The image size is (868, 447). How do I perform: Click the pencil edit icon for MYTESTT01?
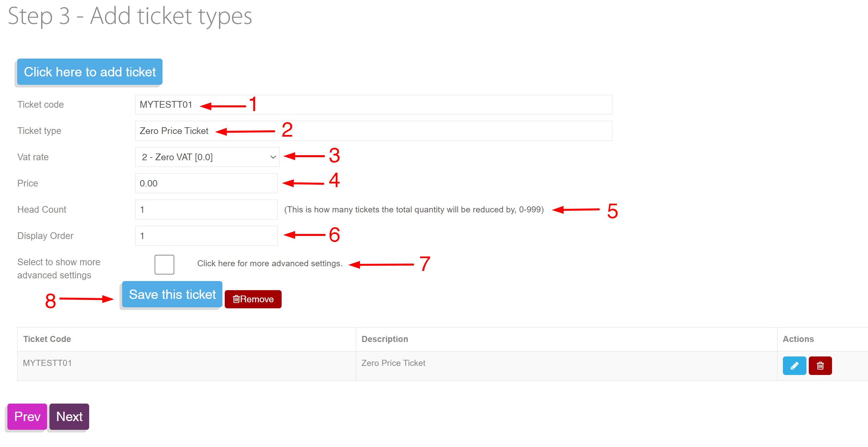click(x=794, y=366)
